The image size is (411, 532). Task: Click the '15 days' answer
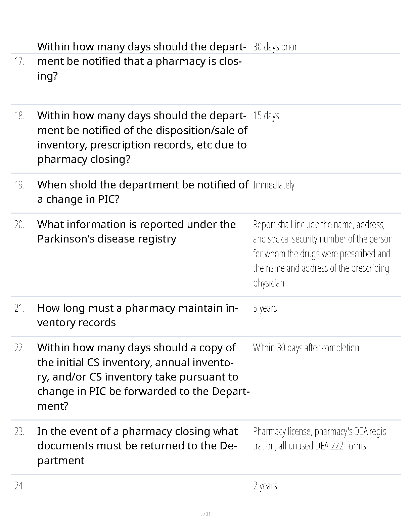(266, 116)
